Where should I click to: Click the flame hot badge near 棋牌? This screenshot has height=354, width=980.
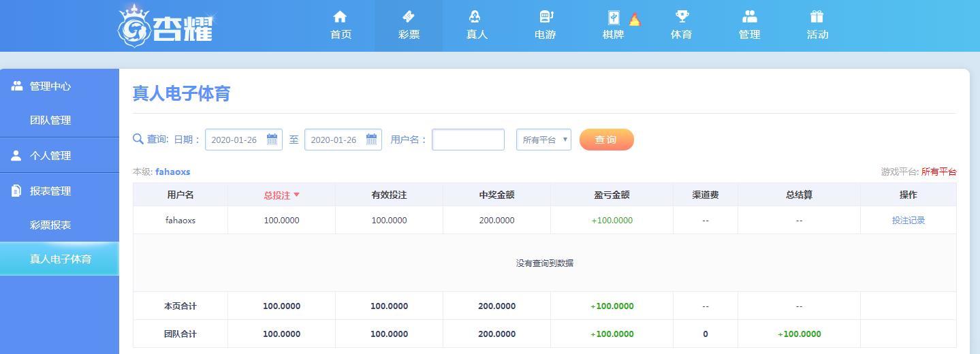click(635, 19)
